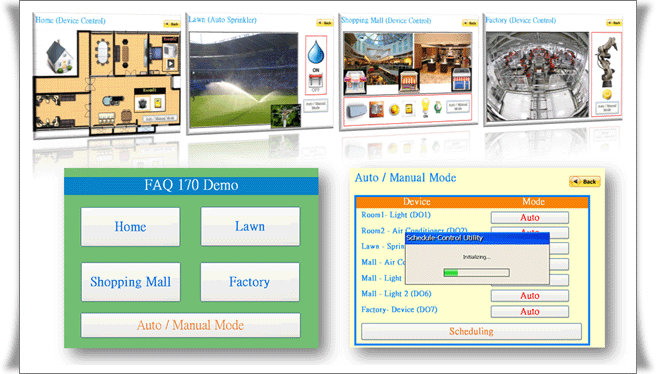Open the Shopping Mall page
This screenshot has height=374, width=656.
[x=131, y=282]
